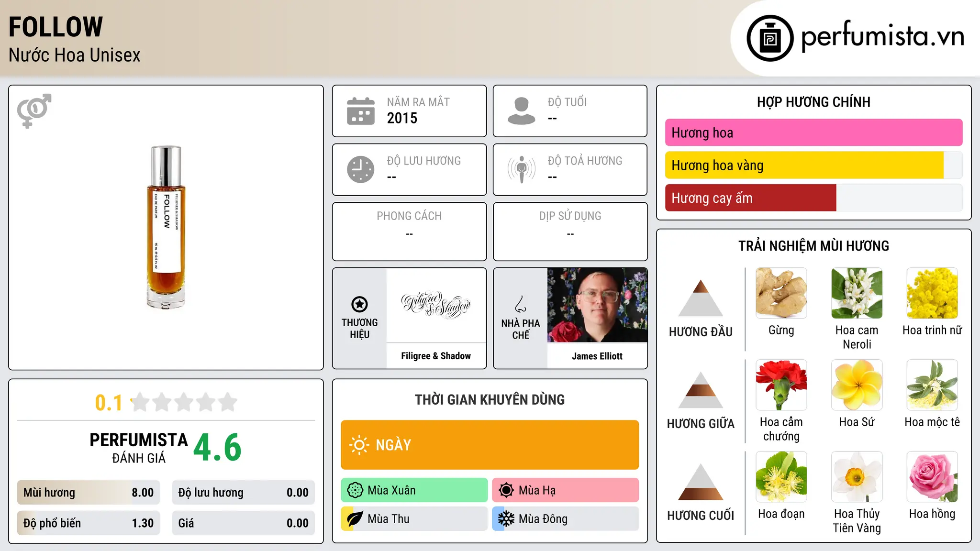Image resolution: width=980 pixels, height=551 pixels.
Task: Click the person icon beside Độ tuổi
Action: (x=522, y=111)
